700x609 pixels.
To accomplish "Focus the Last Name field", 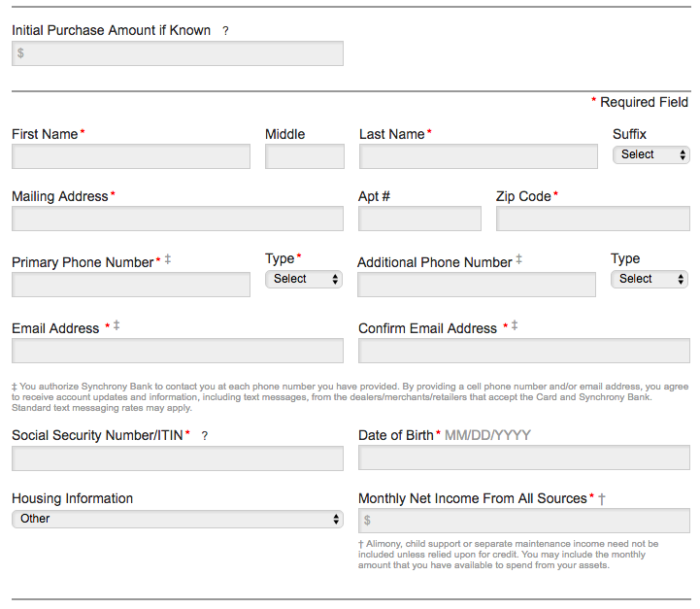I will (x=478, y=156).
